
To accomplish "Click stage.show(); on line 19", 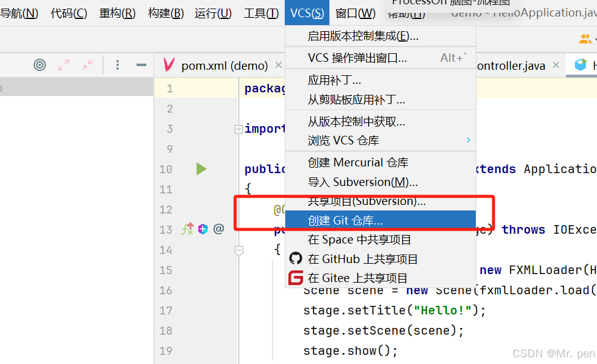I will point(350,351).
